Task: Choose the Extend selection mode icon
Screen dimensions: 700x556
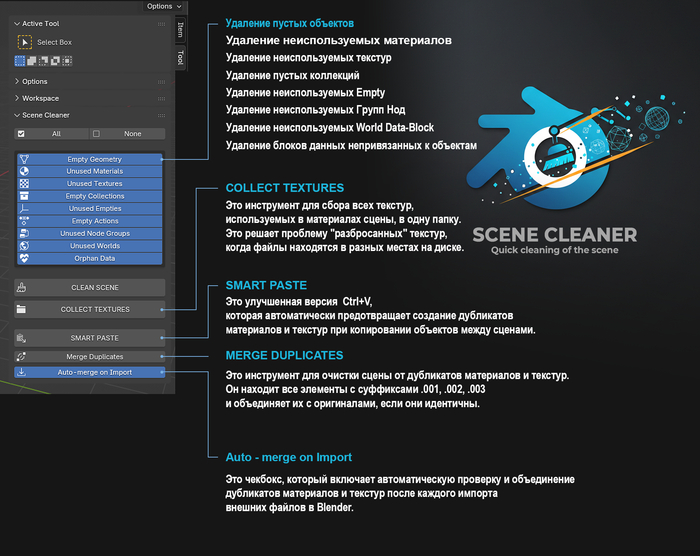Action: (x=32, y=61)
